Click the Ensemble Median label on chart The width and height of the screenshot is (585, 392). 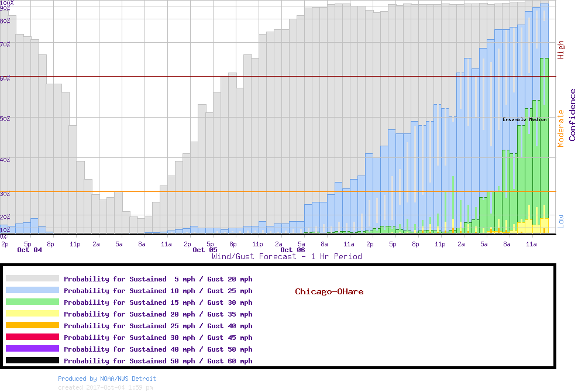click(x=524, y=119)
